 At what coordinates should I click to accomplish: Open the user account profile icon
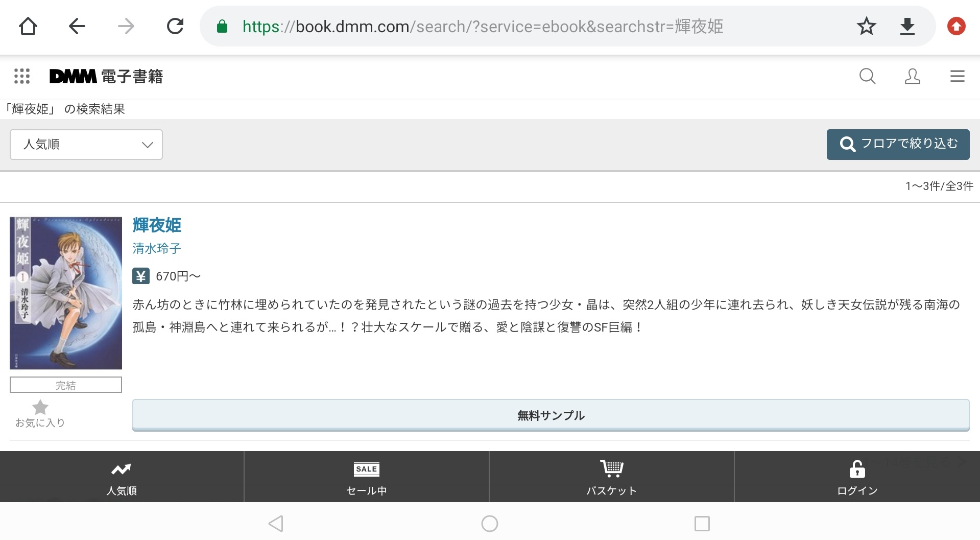(x=912, y=76)
